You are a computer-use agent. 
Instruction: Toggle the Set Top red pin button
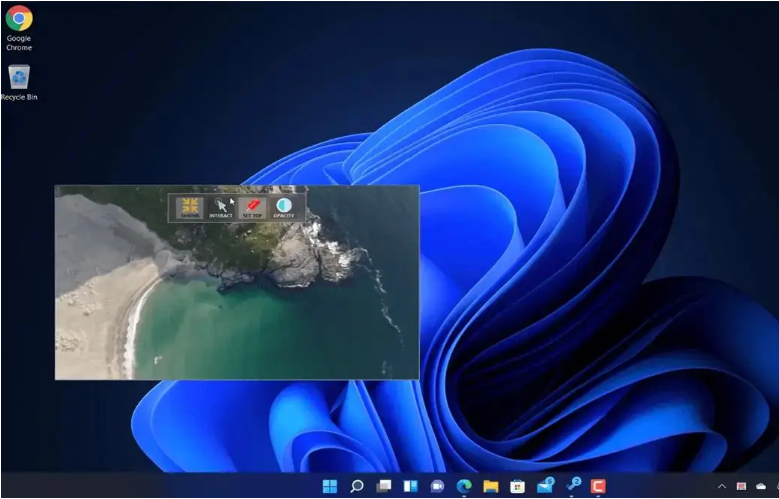(x=252, y=208)
